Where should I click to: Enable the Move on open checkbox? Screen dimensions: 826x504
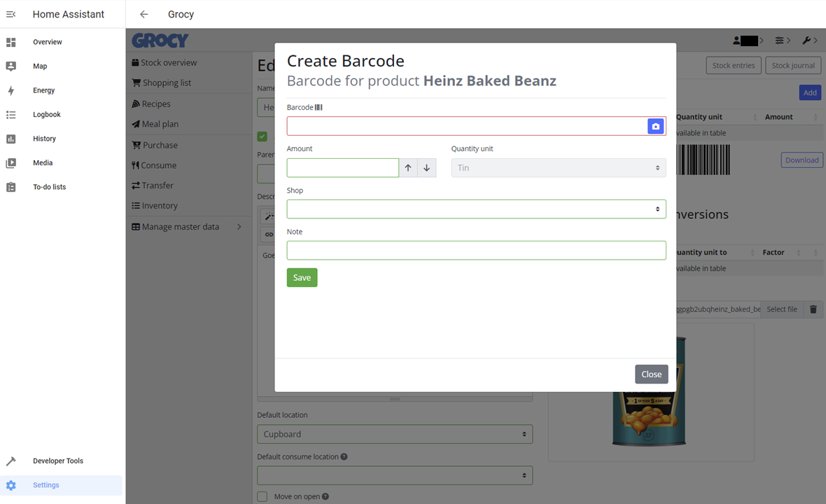(262, 496)
